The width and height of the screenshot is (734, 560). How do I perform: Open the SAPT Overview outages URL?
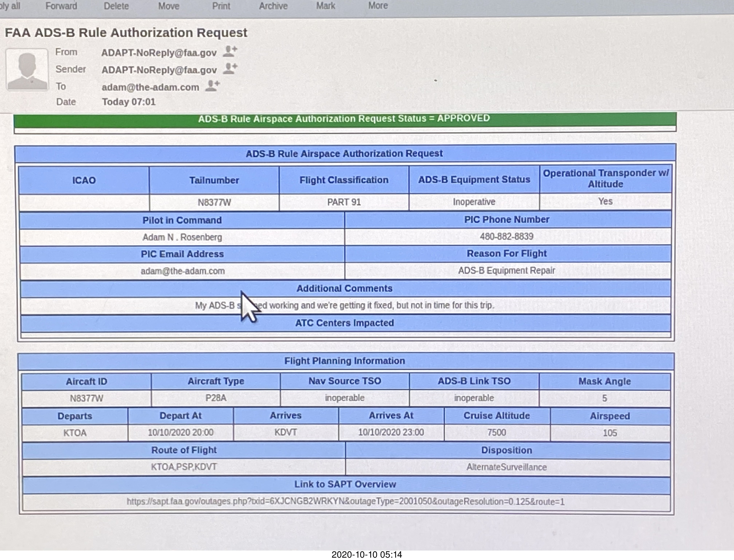point(345,502)
